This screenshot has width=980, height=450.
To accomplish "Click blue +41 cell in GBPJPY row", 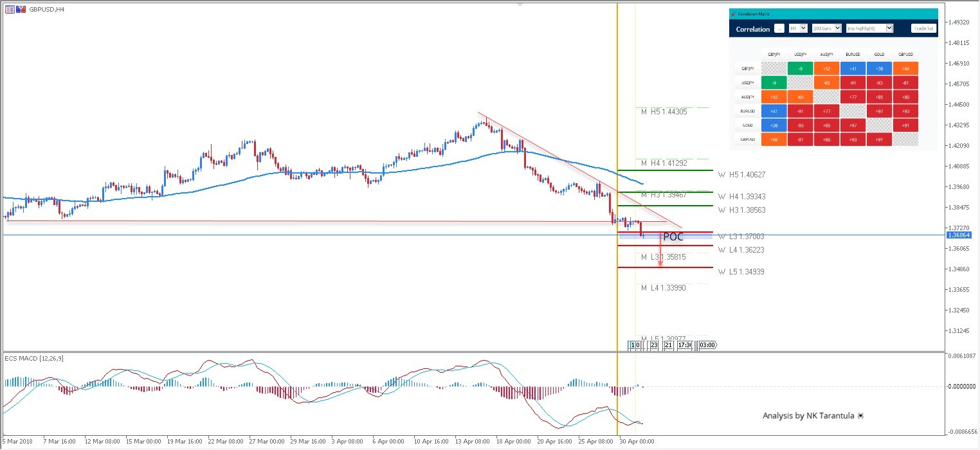I will pos(853,68).
